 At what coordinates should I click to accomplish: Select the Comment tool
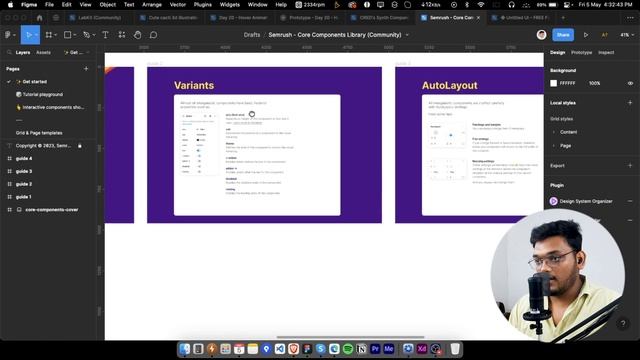(153, 35)
